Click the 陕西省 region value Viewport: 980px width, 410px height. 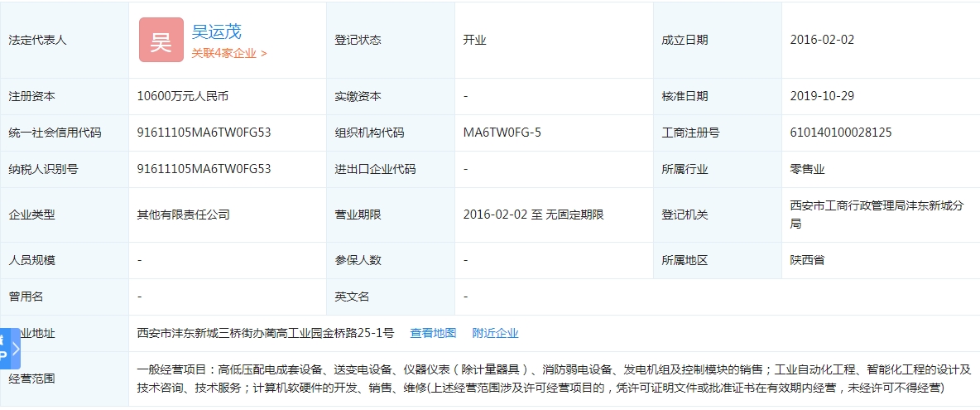click(807, 260)
